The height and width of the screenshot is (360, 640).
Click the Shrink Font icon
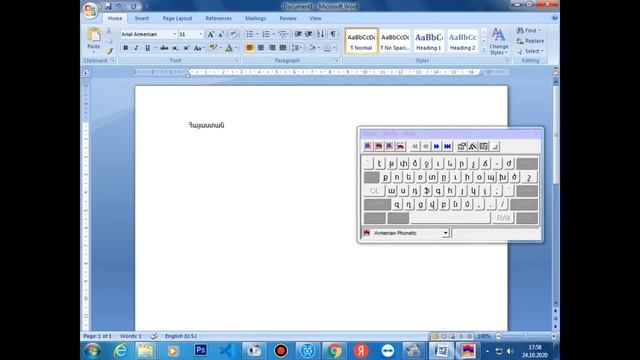pos(221,34)
